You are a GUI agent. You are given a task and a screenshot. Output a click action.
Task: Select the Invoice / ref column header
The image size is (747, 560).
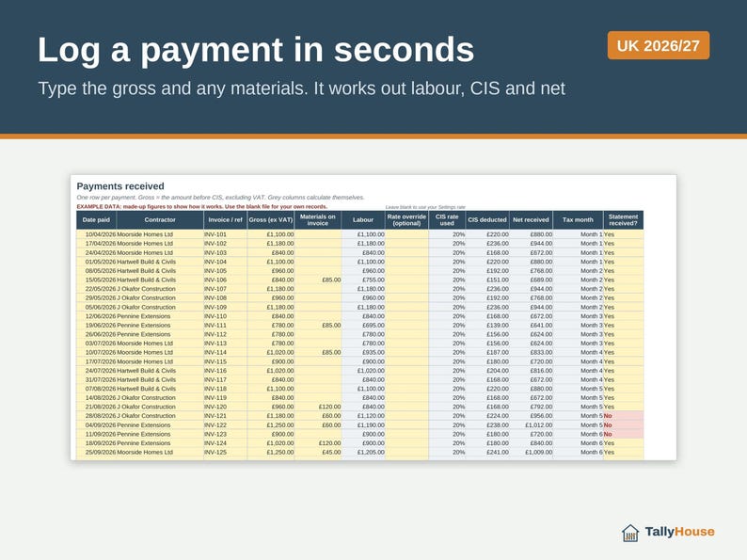226,220
